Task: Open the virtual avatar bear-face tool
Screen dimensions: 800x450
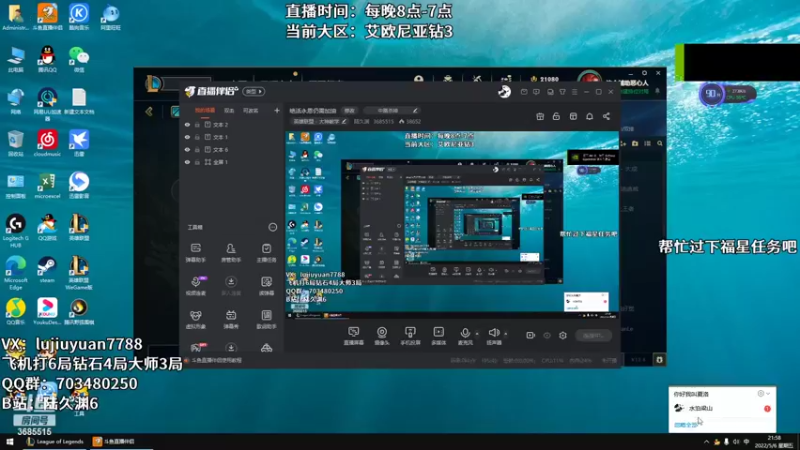Action: coord(195,319)
